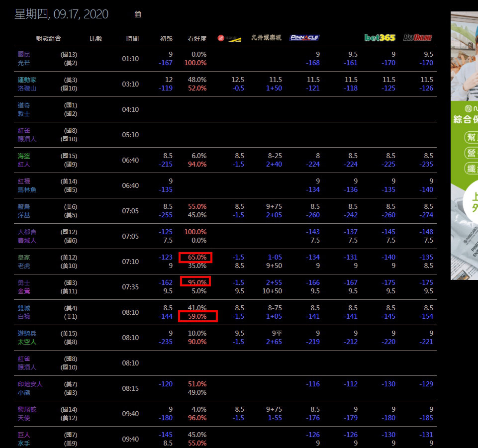This screenshot has width=478, height=448.
Task: Open the 洛磯山 team link
Action: [27, 89]
